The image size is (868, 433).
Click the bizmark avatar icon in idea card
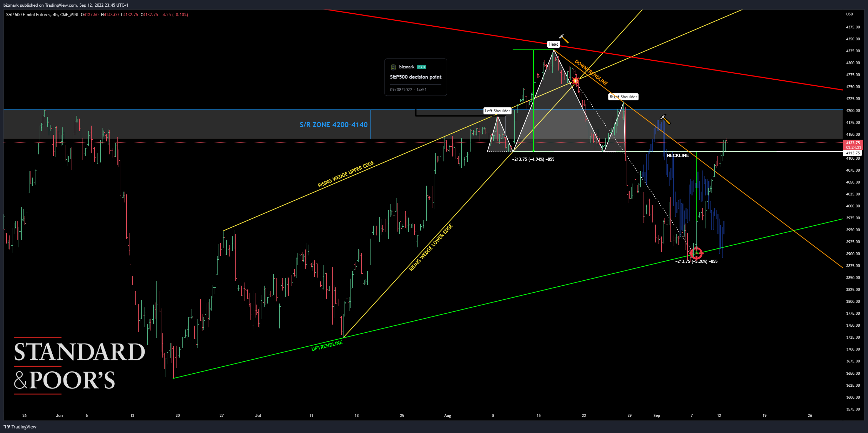tap(393, 67)
